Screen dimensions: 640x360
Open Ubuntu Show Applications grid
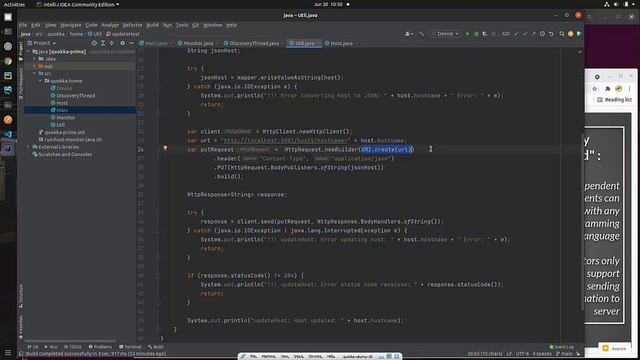point(8,352)
